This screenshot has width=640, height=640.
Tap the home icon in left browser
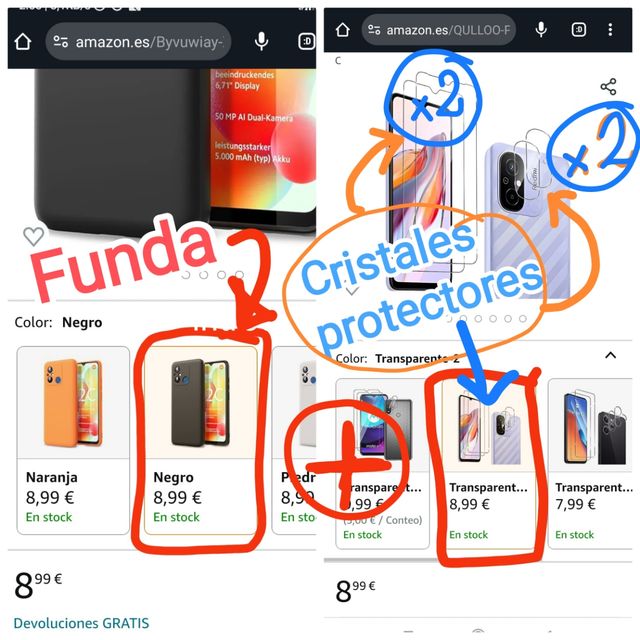pyautogui.click(x=23, y=41)
